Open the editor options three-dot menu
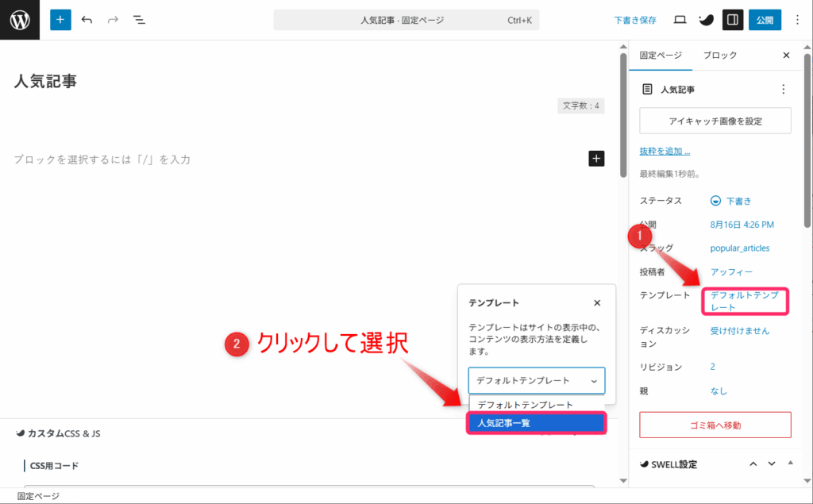The width and height of the screenshot is (813, 504). pos(797,20)
